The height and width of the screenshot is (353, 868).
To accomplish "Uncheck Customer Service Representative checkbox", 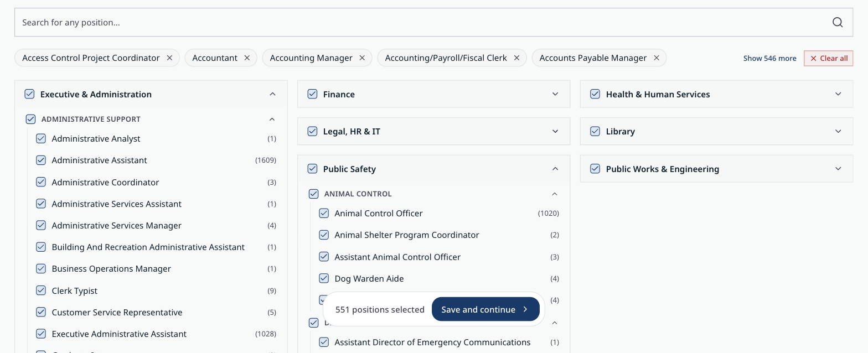I will tap(41, 312).
